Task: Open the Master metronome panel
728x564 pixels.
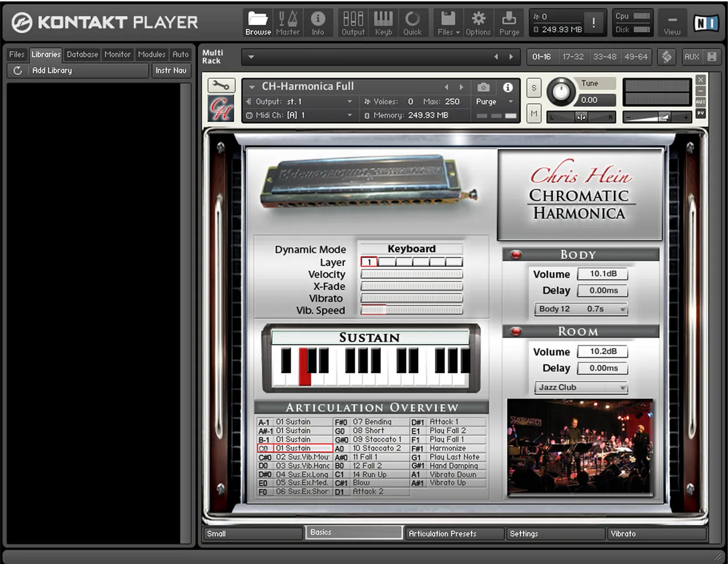Action: coord(288,23)
